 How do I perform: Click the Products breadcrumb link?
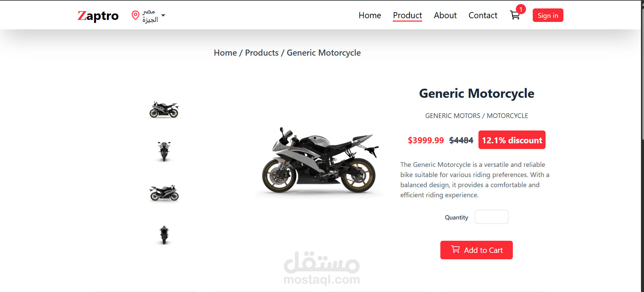point(262,53)
